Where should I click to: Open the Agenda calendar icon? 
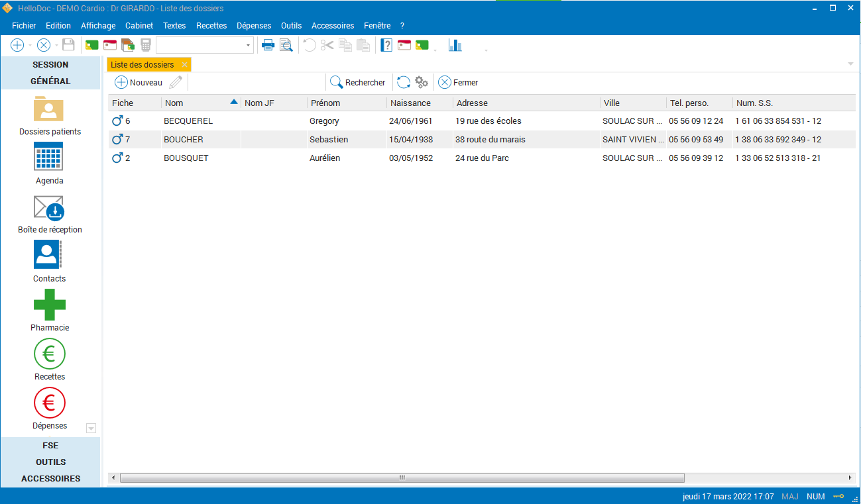[x=49, y=158]
